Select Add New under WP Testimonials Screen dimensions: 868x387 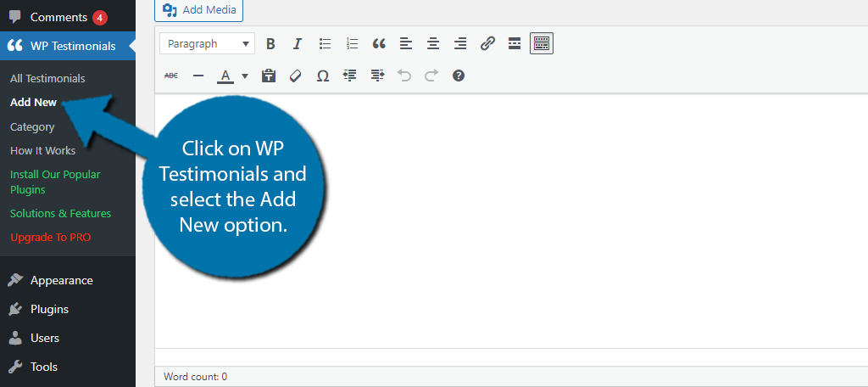[x=33, y=103]
